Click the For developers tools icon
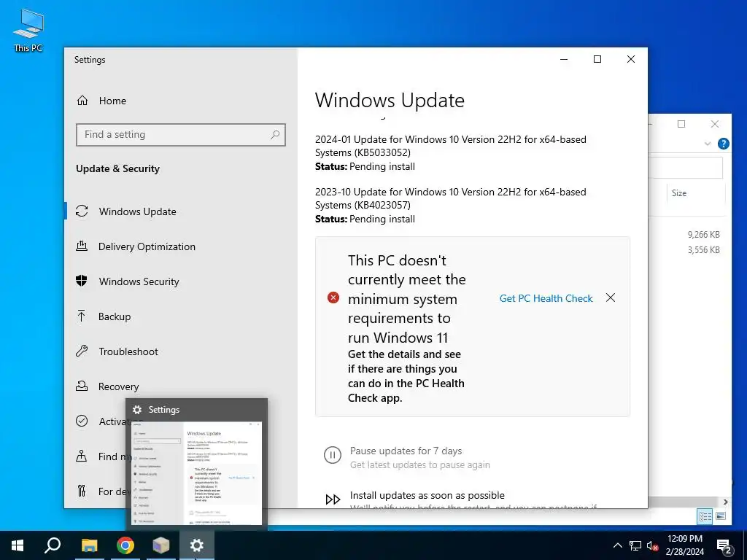The width and height of the screenshot is (747, 560). click(82, 491)
